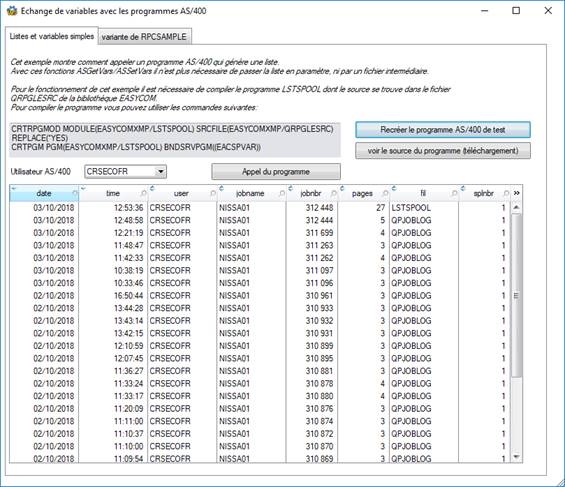The width and height of the screenshot is (565, 487).
Task: Click the search magnifier in pages column
Action: (x=385, y=193)
